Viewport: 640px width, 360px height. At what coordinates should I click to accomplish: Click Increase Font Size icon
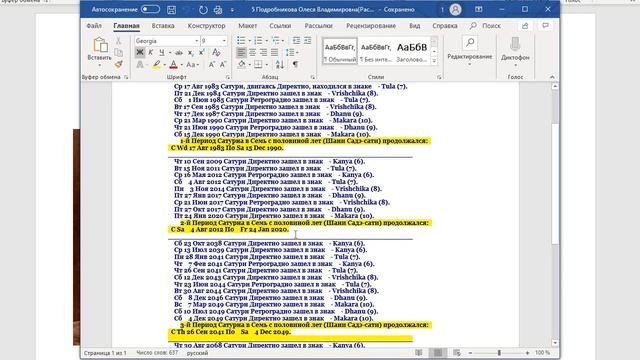(x=212, y=64)
